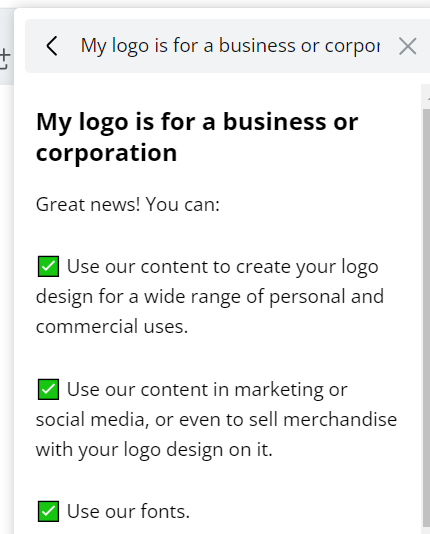Click the truncated title in the header bar
Viewport: 430px width, 534px height.
pos(230,46)
